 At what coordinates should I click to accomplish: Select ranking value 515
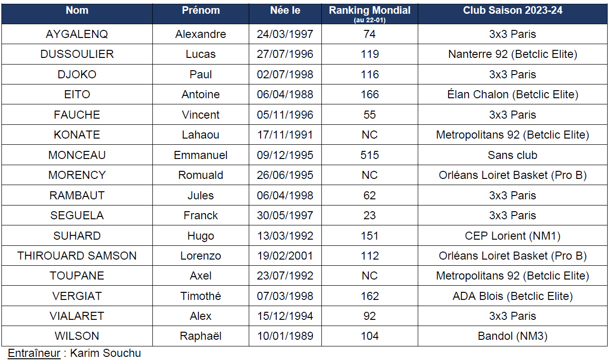pos(369,155)
